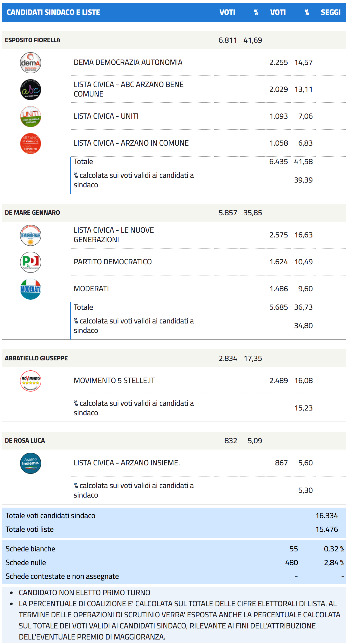Click the Partito Democratico PD logo
347x644 pixels.
point(31,262)
